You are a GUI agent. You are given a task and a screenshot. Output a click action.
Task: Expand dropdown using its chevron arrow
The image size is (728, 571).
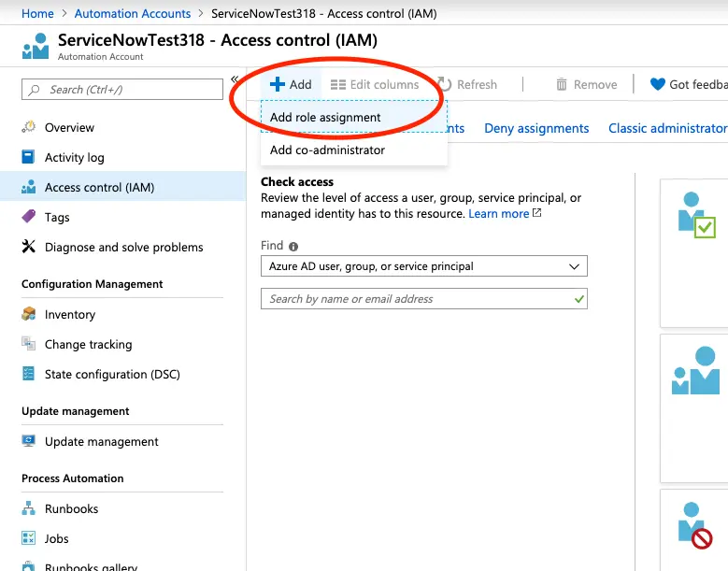click(574, 266)
